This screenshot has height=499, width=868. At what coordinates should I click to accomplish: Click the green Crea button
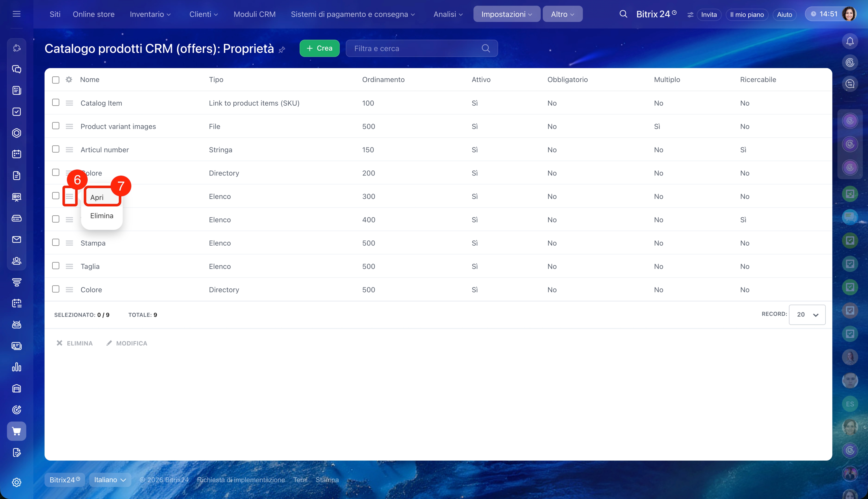[x=319, y=48]
